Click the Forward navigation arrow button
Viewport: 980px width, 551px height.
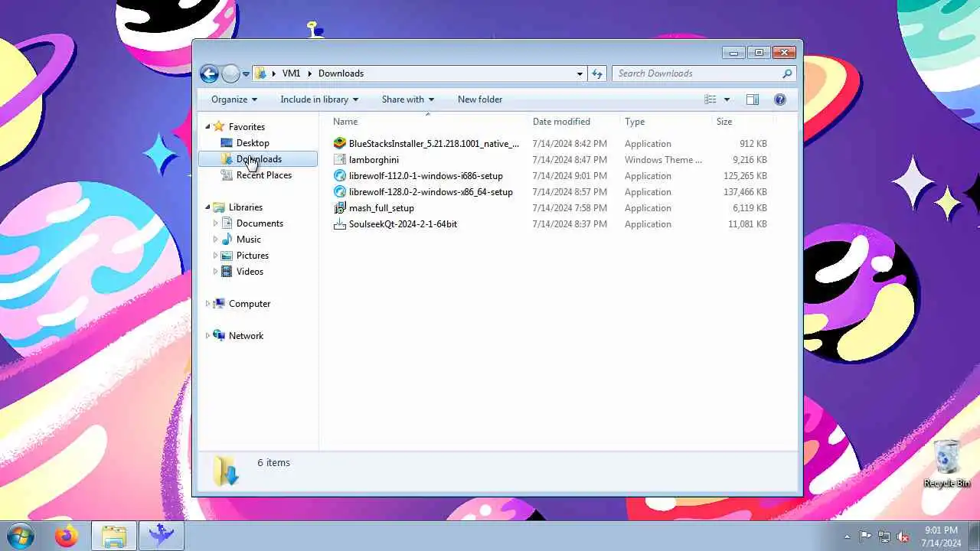pyautogui.click(x=230, y=73)
